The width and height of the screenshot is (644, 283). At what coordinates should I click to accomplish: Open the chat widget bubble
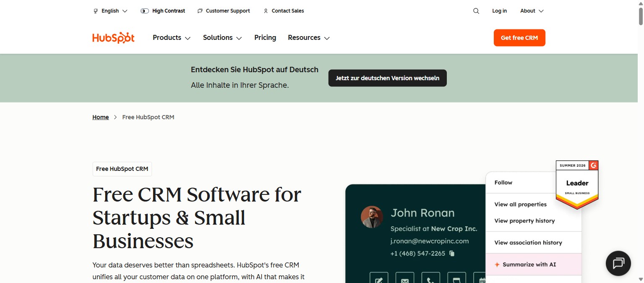coord(618,263)
